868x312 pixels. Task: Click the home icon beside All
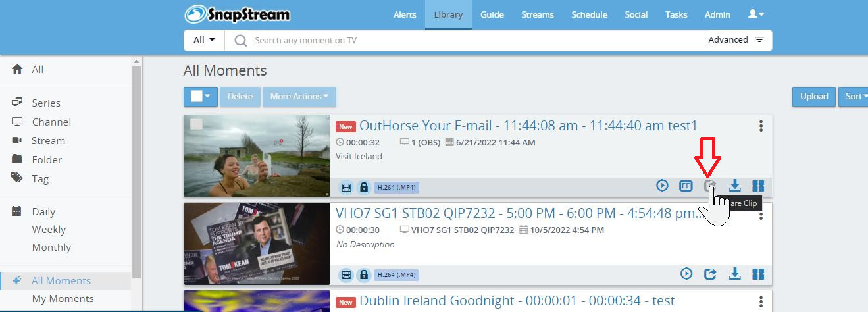click(17, 69)
